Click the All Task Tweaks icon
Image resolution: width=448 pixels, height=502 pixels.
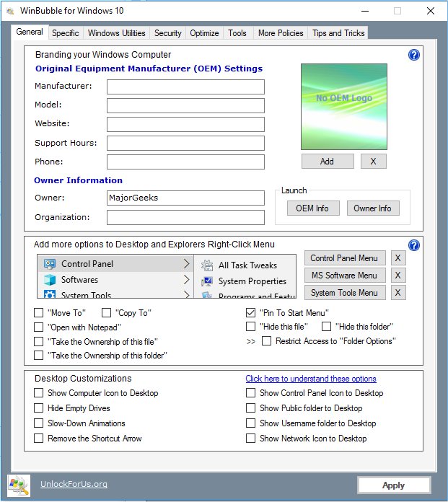click(x=207, y=265)
